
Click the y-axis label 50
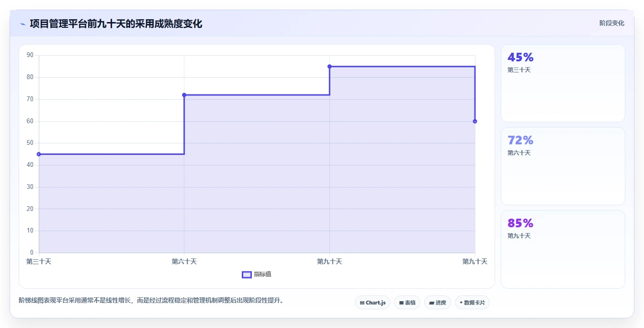30,143
